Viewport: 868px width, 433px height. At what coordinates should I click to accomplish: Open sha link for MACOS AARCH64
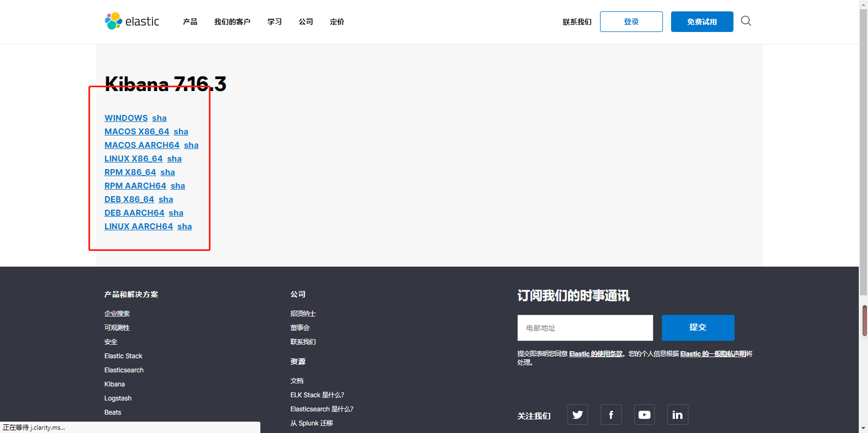pyautogui.click(x=192, y=145)
